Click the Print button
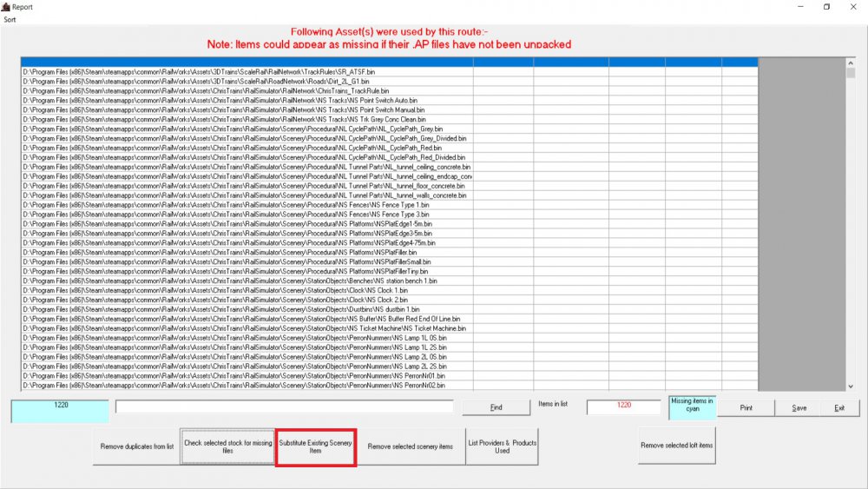Viewport: 868px width, 489px height. (x=746, y=407)
